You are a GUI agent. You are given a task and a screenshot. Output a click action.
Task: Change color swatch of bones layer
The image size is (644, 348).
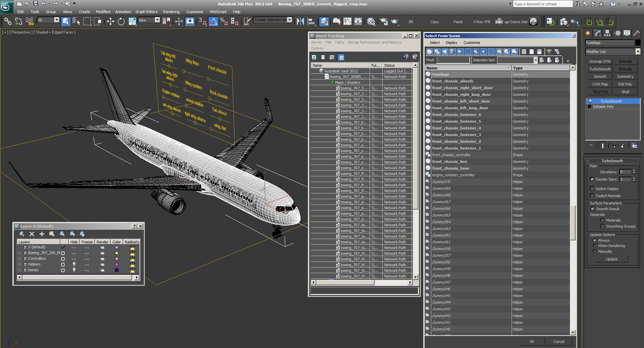click(117, 270)
